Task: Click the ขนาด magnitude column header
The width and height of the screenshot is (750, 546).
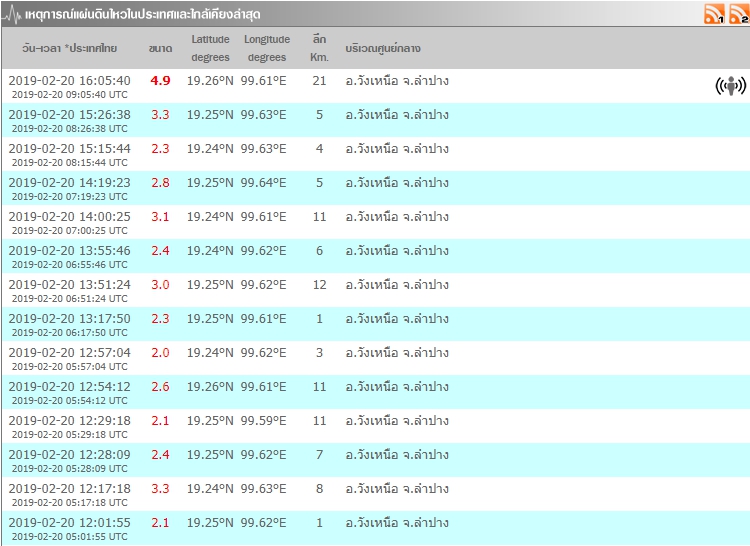Action: 160,48
